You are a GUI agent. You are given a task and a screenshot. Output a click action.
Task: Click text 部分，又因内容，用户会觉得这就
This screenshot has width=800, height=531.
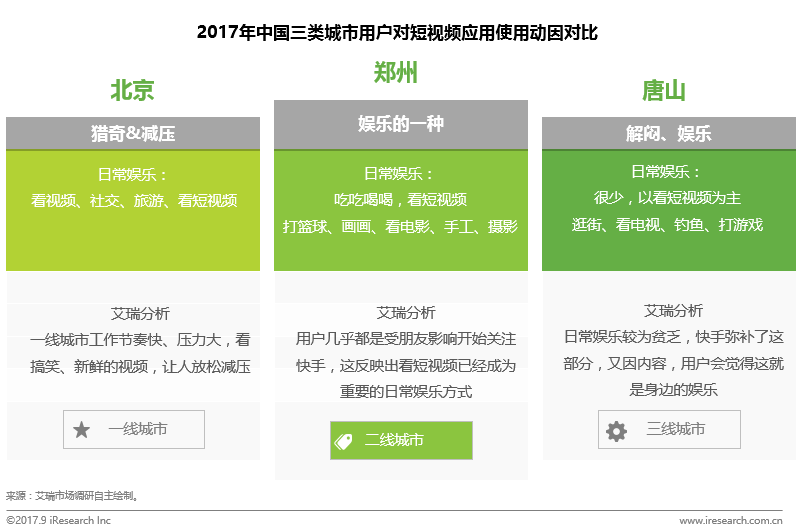673,363
